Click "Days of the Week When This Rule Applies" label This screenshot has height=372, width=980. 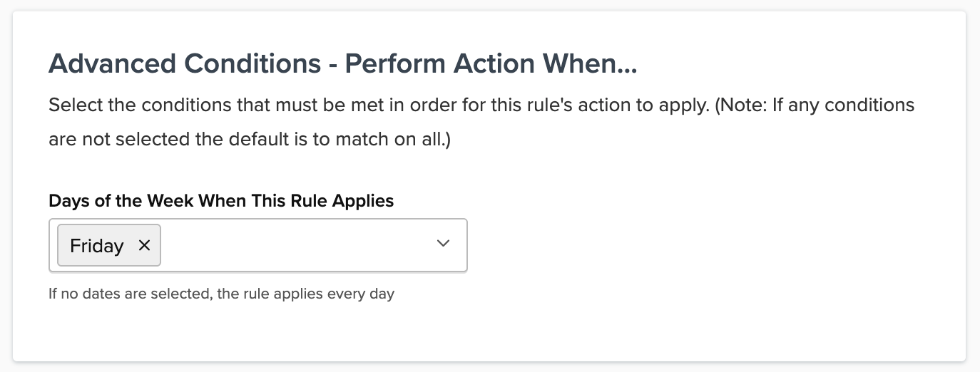point(221,201)
